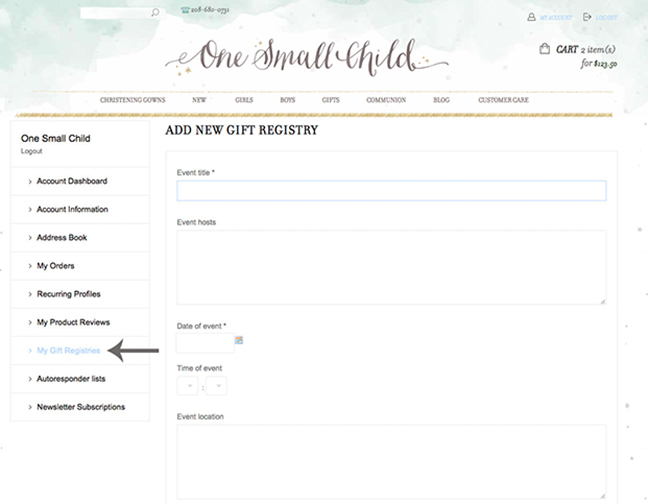Click the phone icon beside the number
The image size is (648, 504).
[x=185, y=10]
